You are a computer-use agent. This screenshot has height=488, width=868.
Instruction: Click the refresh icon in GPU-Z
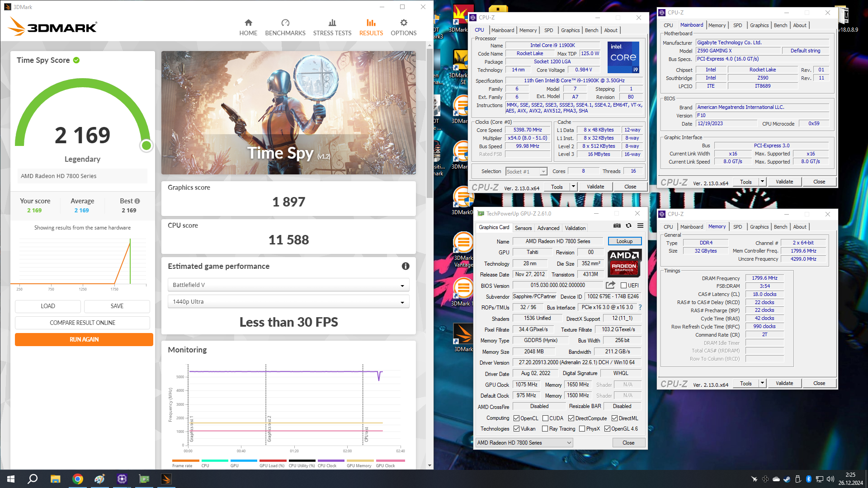click(x=628, y=225)
